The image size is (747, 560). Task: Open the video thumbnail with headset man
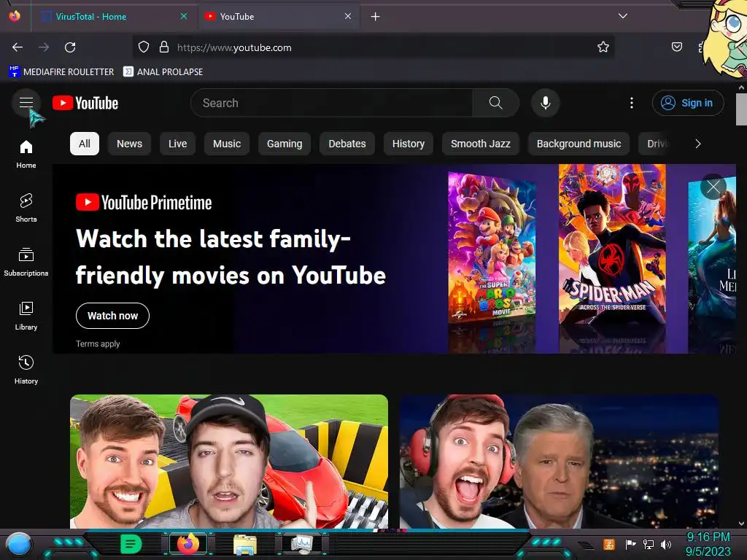point(559,462)
